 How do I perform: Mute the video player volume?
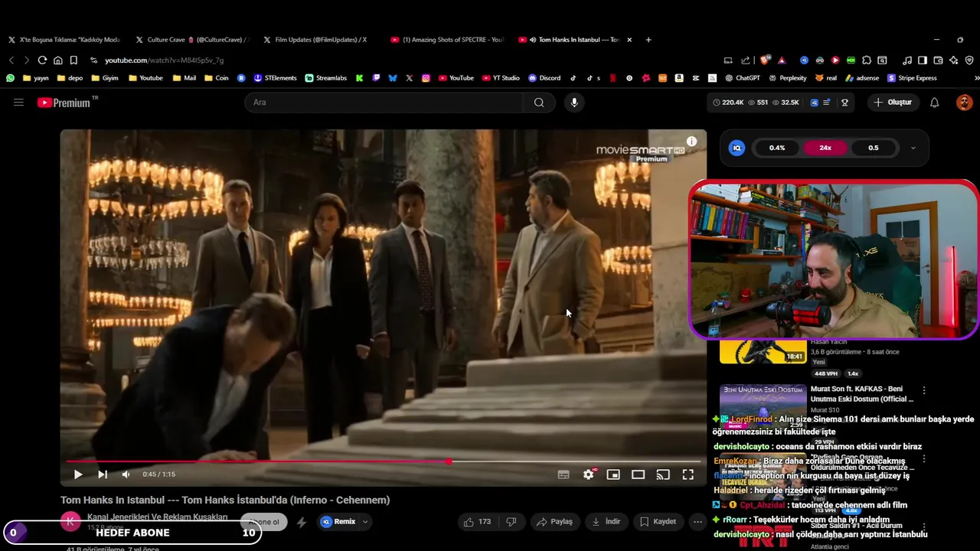click(x=126, y=474)
